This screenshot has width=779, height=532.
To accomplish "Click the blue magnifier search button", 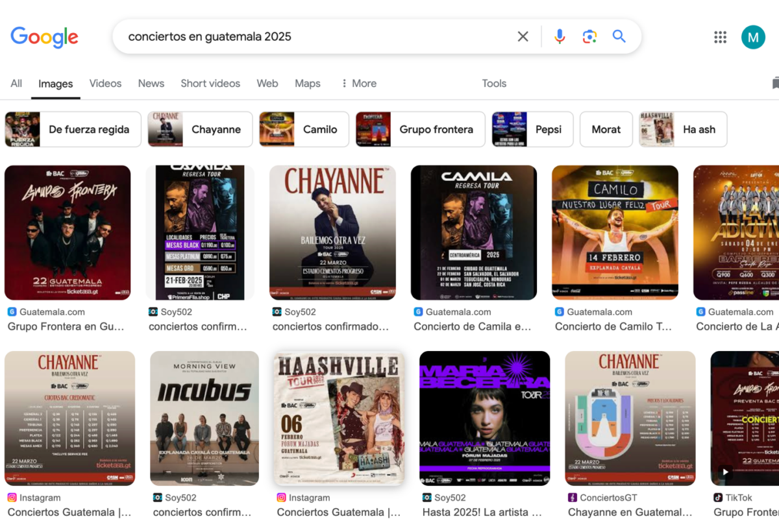I will click(619, 36).
